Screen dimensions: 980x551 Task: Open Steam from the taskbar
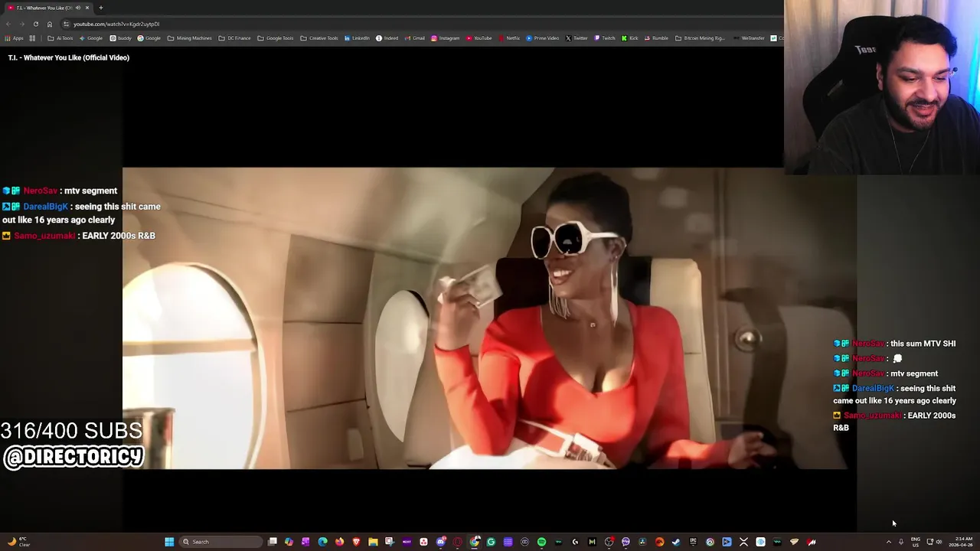675,542
